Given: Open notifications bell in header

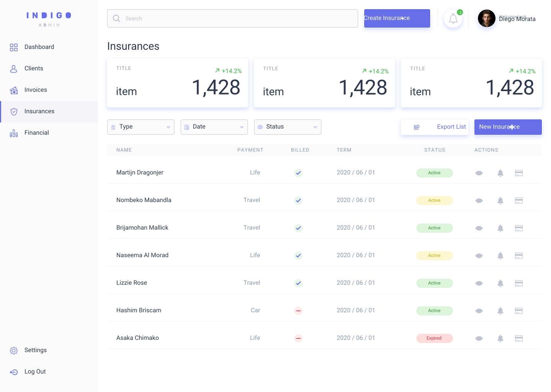Looking at the screenshot, I should click(453, 18).
